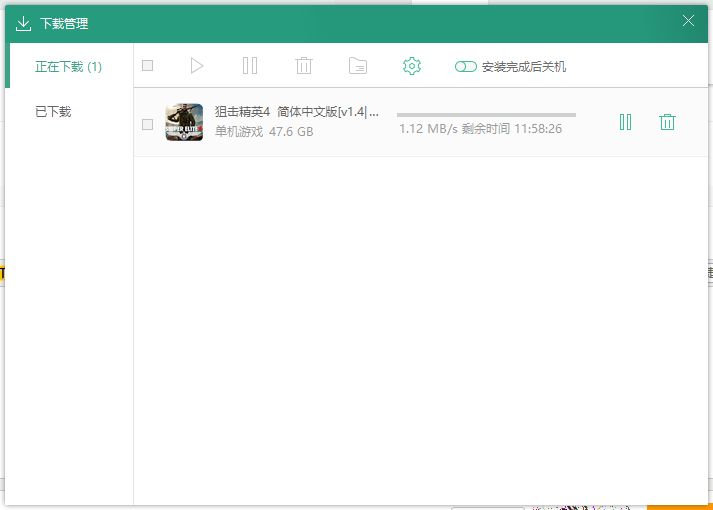Click the download arrow icon beside 下载管理

[x=23, y=24]
